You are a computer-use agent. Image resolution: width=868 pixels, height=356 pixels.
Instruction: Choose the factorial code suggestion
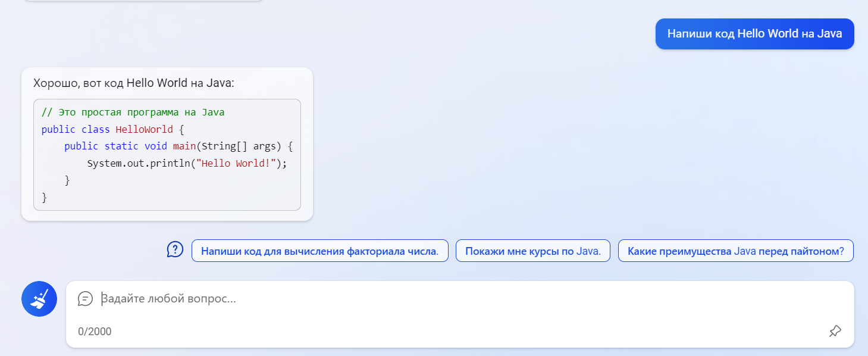319,251
